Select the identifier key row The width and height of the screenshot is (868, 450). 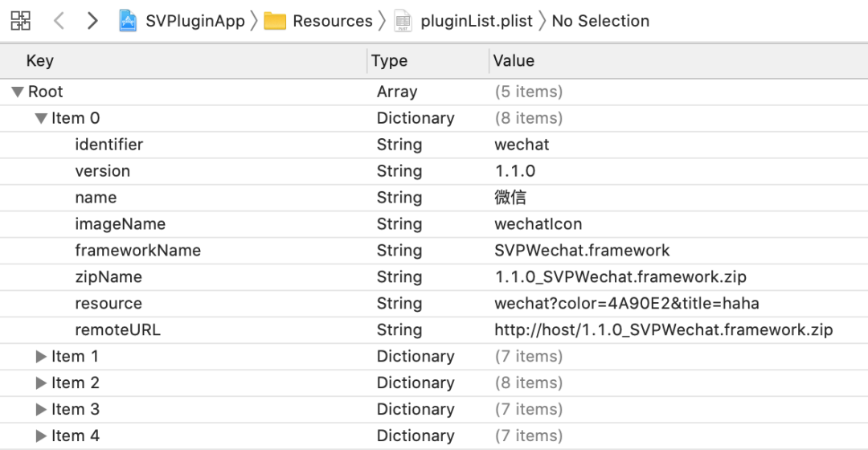coord(108,145)
